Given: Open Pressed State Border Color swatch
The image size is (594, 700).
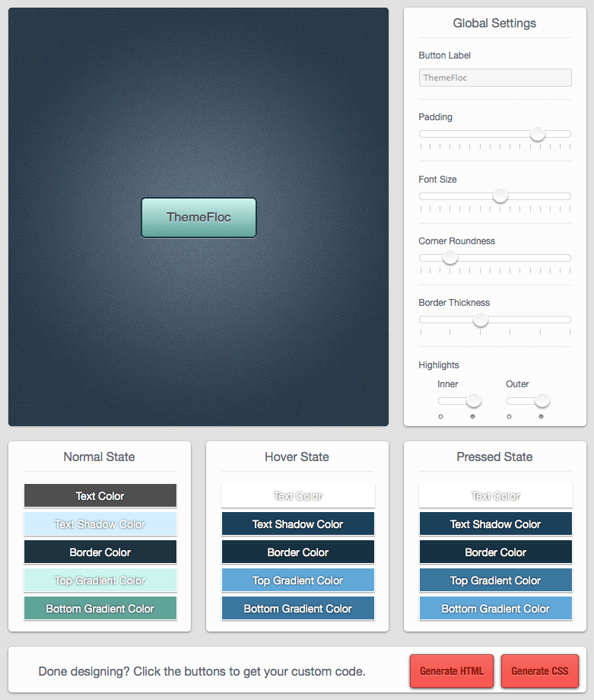Looking at the screenshot, I should tap(495, 552).
